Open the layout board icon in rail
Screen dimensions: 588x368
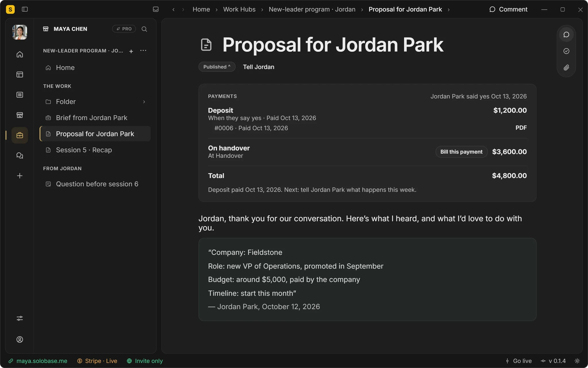tap(20, 74)
